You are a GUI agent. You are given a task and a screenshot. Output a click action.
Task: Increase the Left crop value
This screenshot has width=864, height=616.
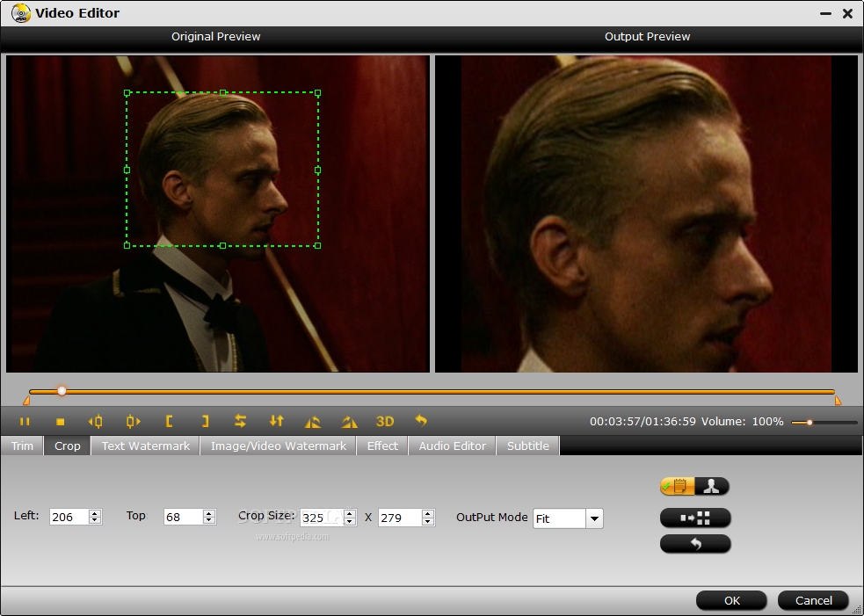95,513
